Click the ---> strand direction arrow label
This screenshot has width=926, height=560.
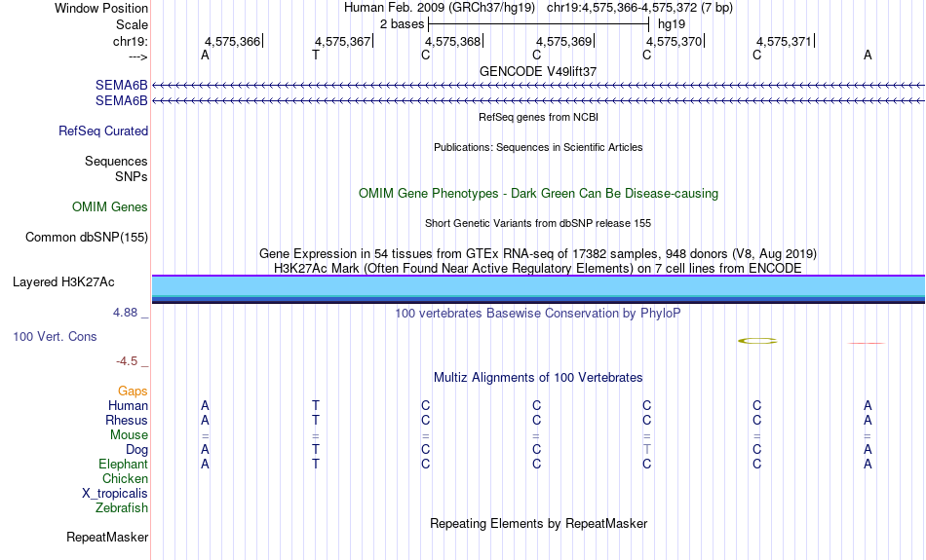pos(137,56)
